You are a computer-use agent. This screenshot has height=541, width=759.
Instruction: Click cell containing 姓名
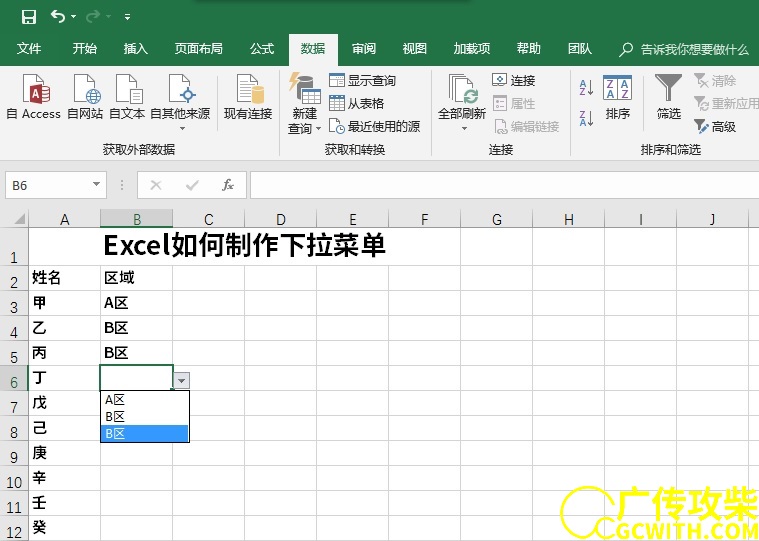(64, 278)
